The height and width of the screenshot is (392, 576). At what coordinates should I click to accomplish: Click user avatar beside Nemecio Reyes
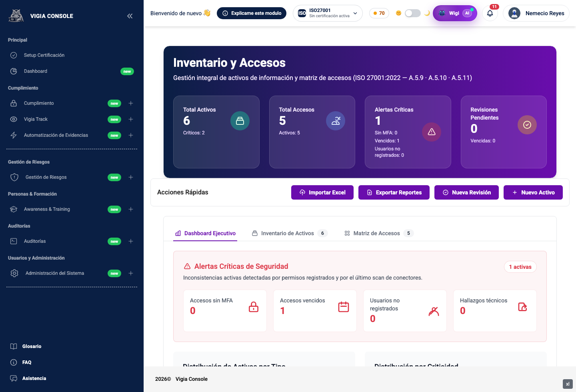tap(514, 13)
